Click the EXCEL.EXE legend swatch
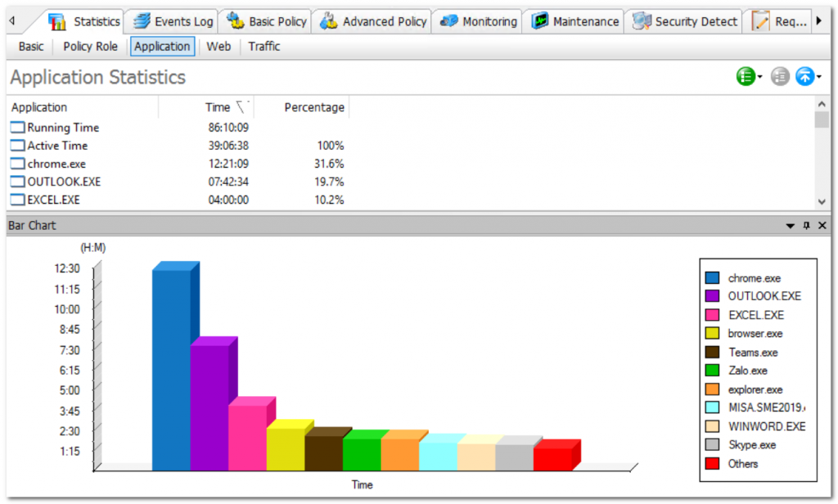The width and height of the screenshot is (838, 504). [712, 315]
